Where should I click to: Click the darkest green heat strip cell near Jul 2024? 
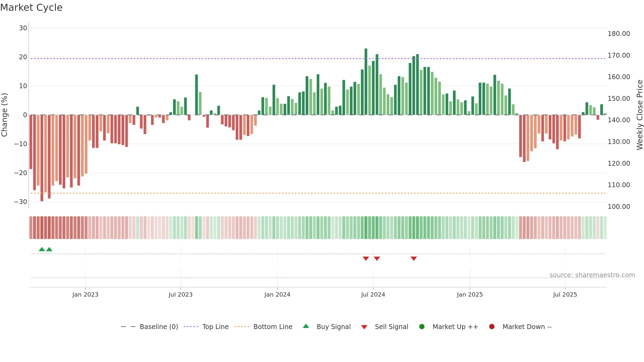366,228
